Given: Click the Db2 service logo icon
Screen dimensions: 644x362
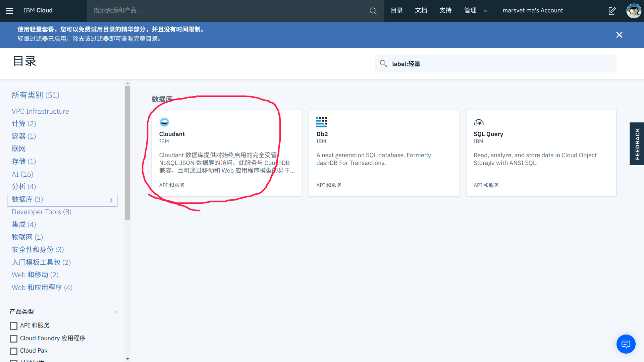Looking at the screenshot, I should (321, 122).
